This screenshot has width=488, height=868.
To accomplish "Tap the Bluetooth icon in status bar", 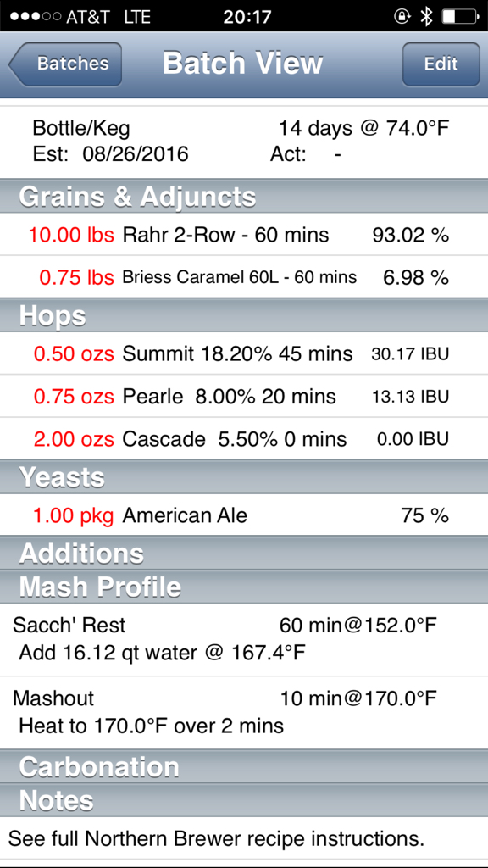I will [426, 17].
